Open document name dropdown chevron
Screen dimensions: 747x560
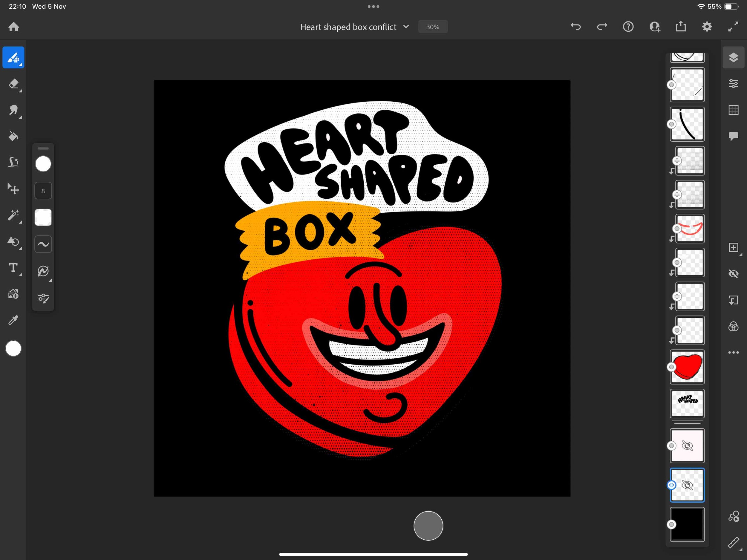click(x=406, y=27)
